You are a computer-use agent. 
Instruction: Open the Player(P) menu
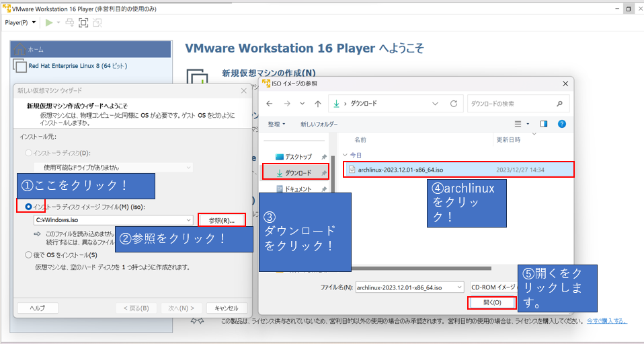coord(20,23)
